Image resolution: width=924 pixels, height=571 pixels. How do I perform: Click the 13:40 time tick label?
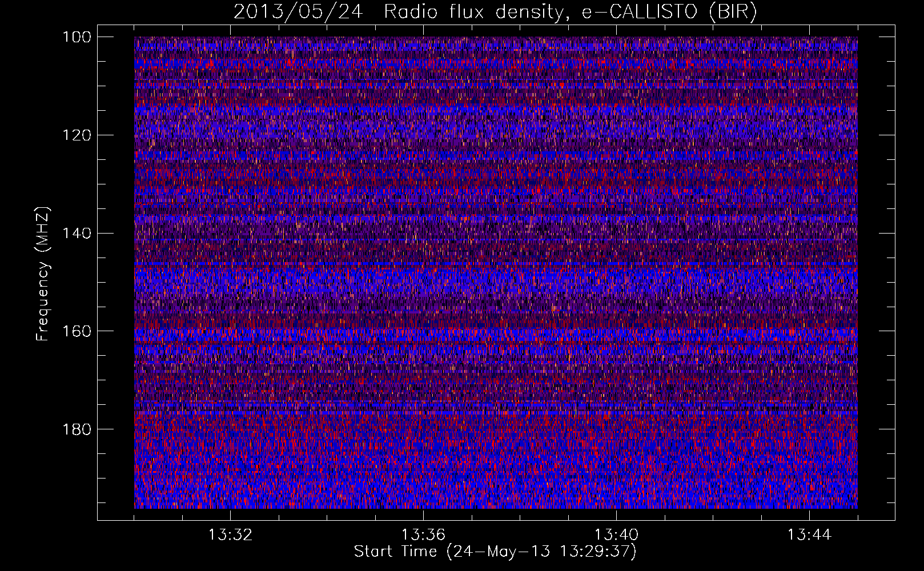pyautogui.click(x=616, y=535)
